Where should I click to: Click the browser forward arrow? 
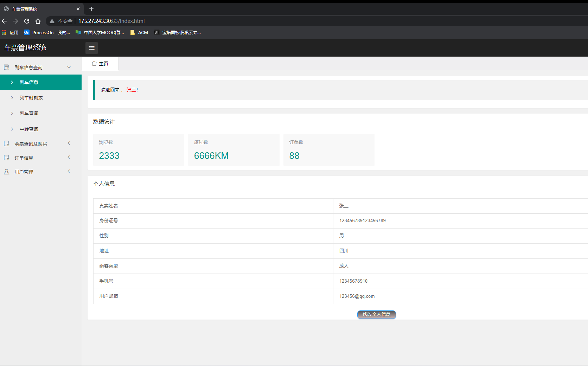click(15, 21)
